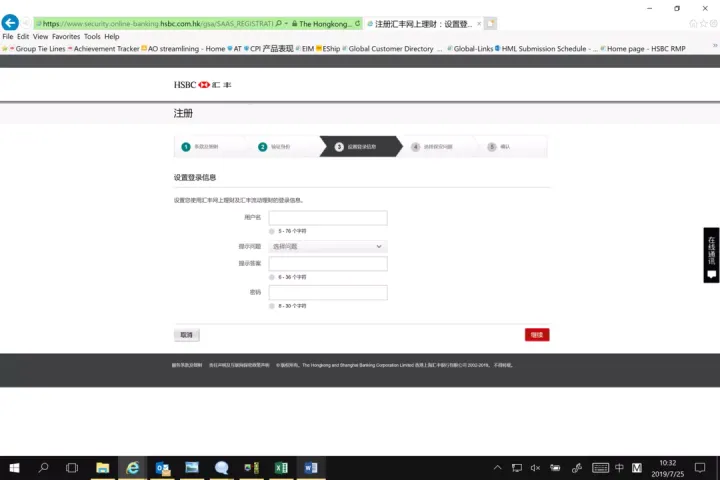Open the Help menu
This screenshot has height=480, width=720.
pos(112,36)
